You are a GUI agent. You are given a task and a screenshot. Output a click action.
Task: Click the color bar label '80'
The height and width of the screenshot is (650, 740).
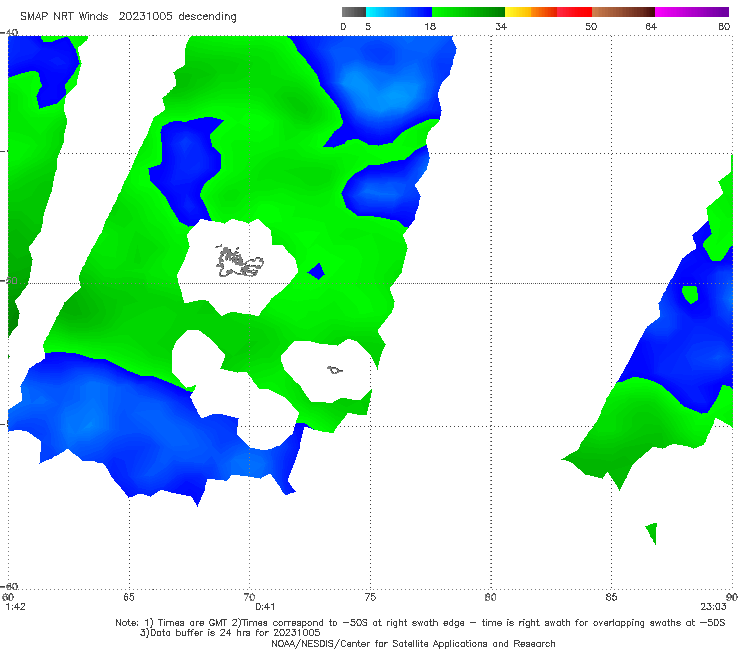coord(724,27)
